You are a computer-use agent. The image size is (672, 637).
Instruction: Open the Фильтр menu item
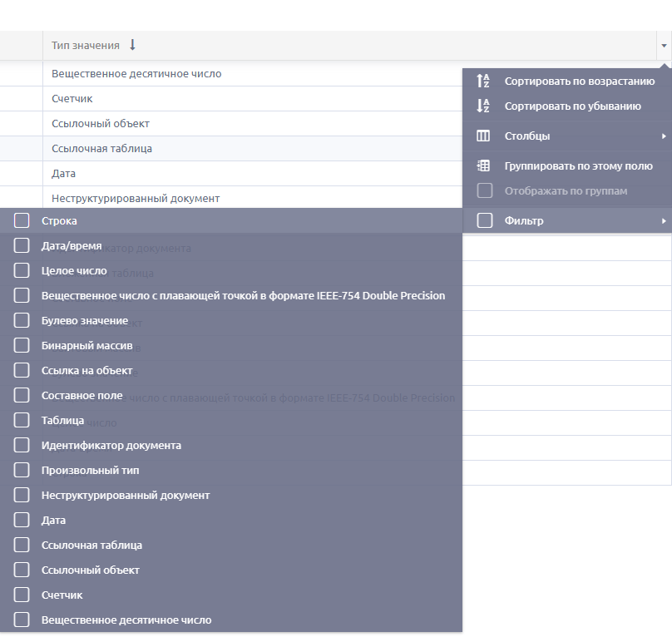[567, 220]
